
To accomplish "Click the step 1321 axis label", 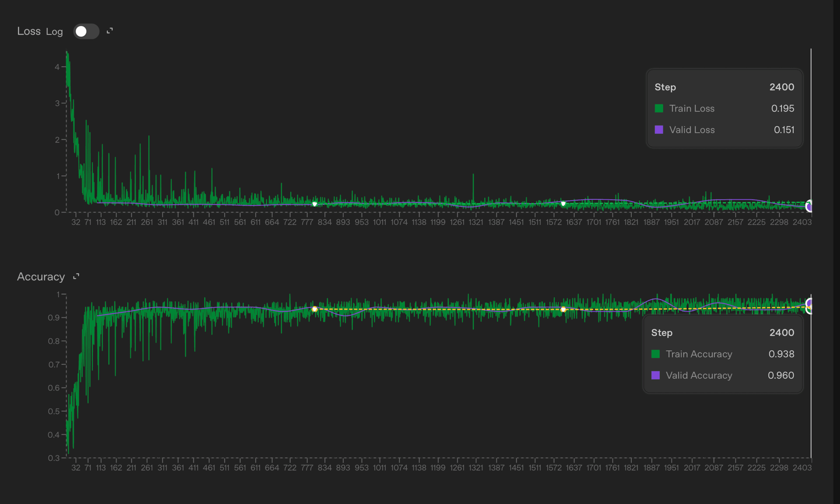I will tap(476, 222).
